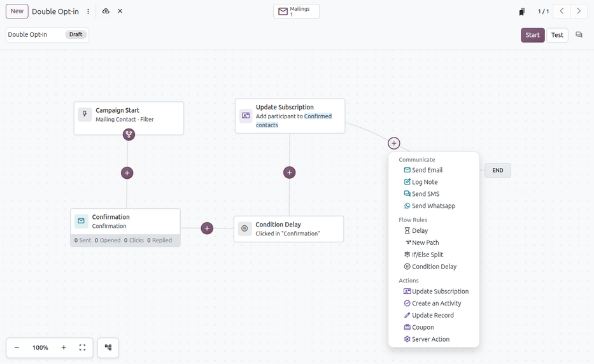Go to previous record arrow
Viewport: 594px width, 364px height.
tap(562, 11)
